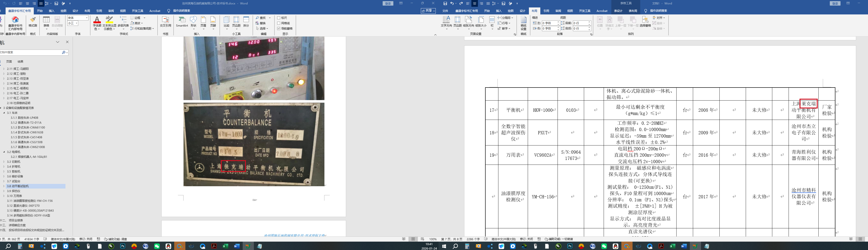Click the left indent (左) 0 字符 field

[551, 23]
